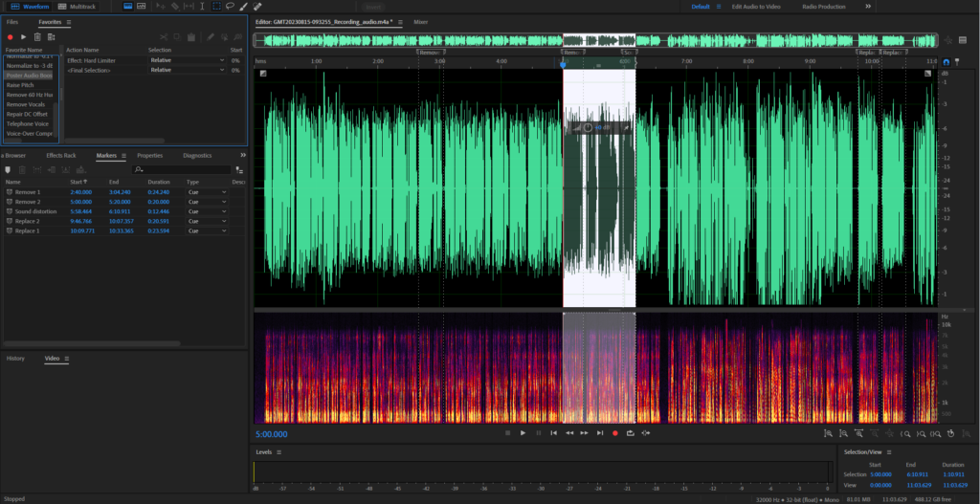Click the marker search input field
Image resolution: width=980 pixels, height=504 pixels.
pyautogui.click(x=182, y=169)
